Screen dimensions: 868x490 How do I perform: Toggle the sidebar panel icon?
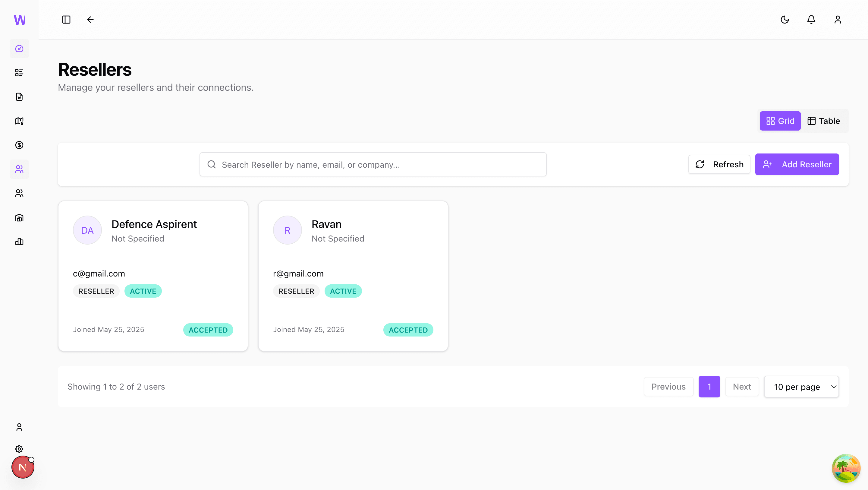66,20
